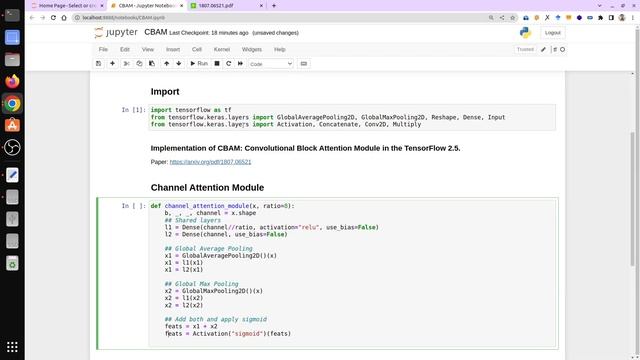Open the Widgets menu
The image size is (640, 360).
click(x=252, y=49)
